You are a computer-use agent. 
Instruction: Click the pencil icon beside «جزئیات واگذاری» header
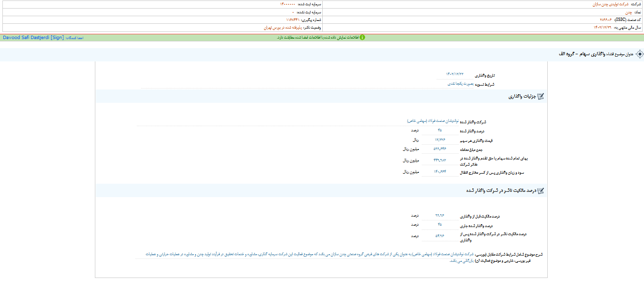[x=541, y=96]
